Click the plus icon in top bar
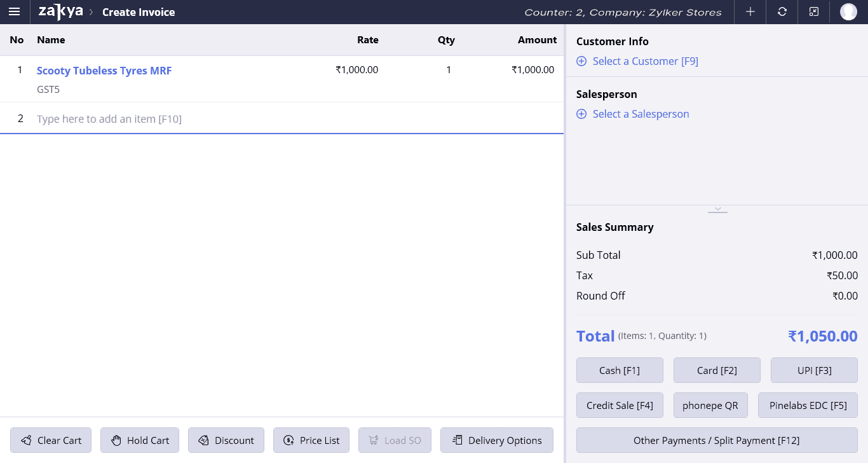Screen dimensions: 868x463 coord(750,12)
